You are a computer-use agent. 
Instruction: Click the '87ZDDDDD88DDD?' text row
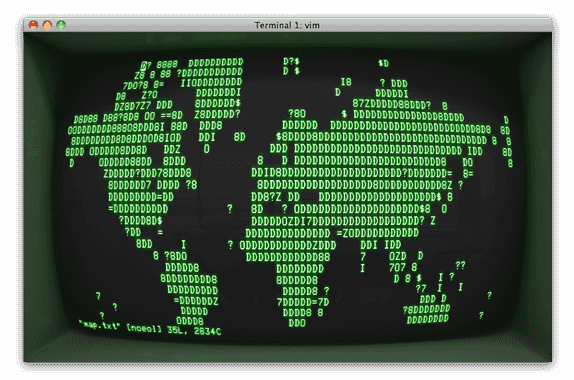392,104
